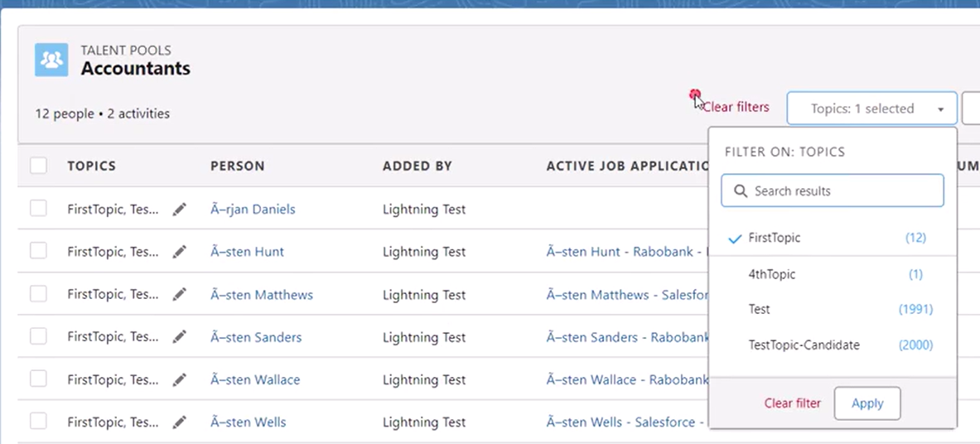Edit topics pencil for Ã–sten Sanders row
This screenshot has height=444, width=980.
click(x=180, y=337)
